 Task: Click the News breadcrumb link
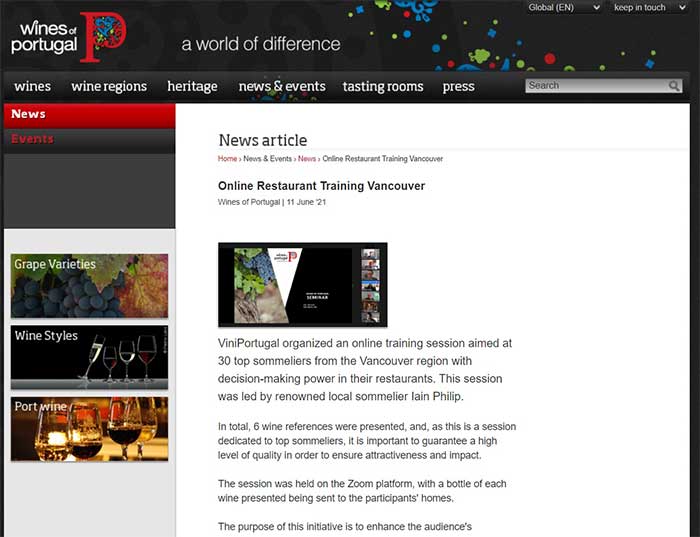tap(307, 159)
